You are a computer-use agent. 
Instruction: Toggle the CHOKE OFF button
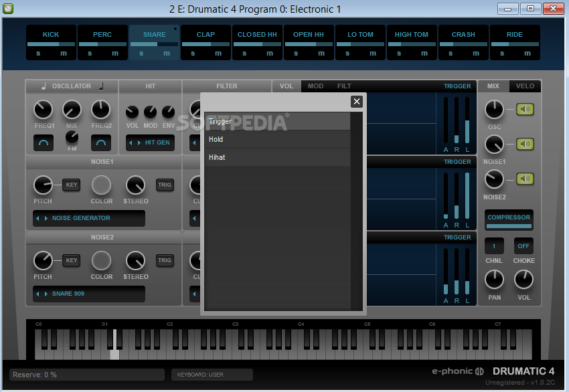(x=523, y=246)
